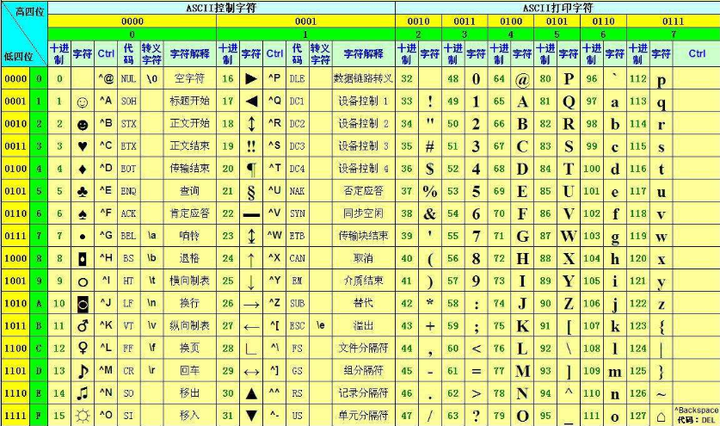Viewport: 720px width, 426px height.
Task: Click the up-pointing triangle for decimal 30
Action: (x=251, y=393)
